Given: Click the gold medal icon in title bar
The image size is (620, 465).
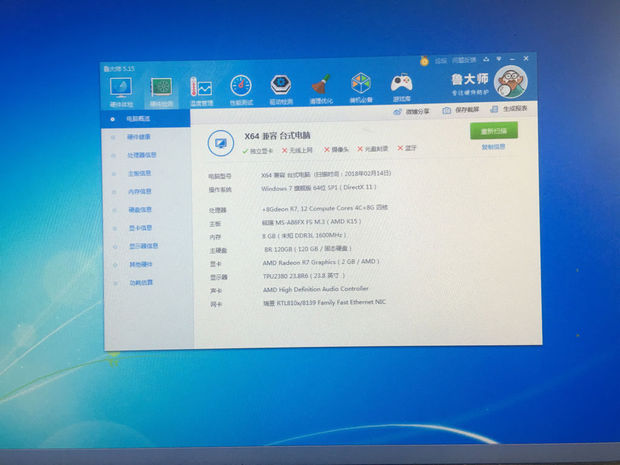Looking at the screenshot, I should pyautogui.click(x=424, y=61).
